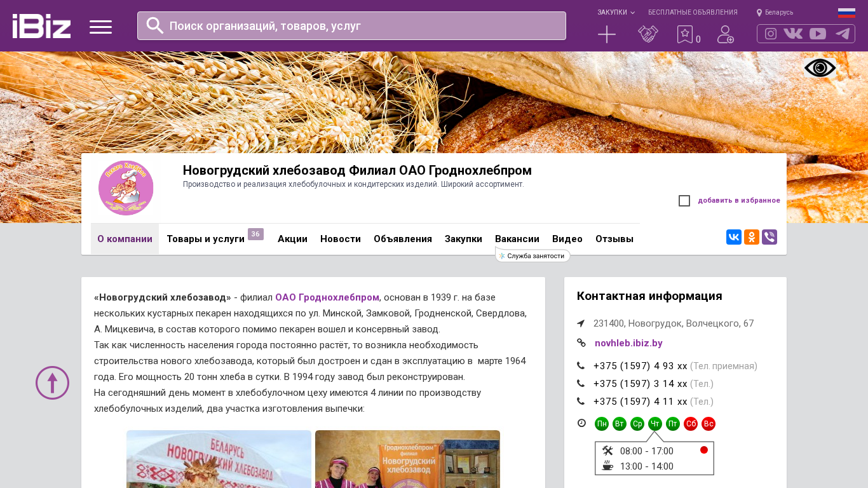The width and height of the screenshot is (868, 488).
Task: Select Sunday (Вс) day off
Action: coord(709,424)
